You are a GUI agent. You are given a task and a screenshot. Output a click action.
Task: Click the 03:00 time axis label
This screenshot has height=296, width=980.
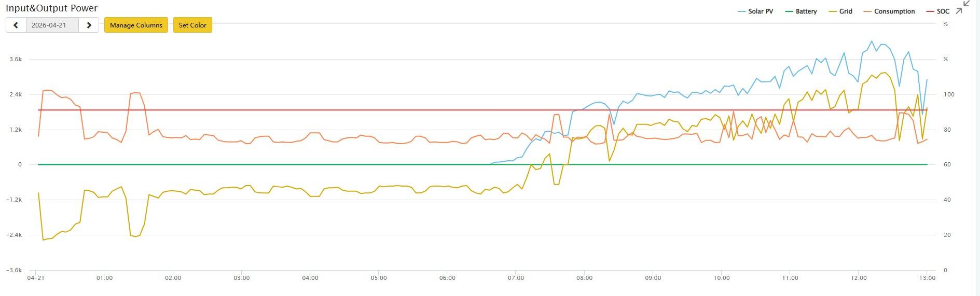pos(241,278)
